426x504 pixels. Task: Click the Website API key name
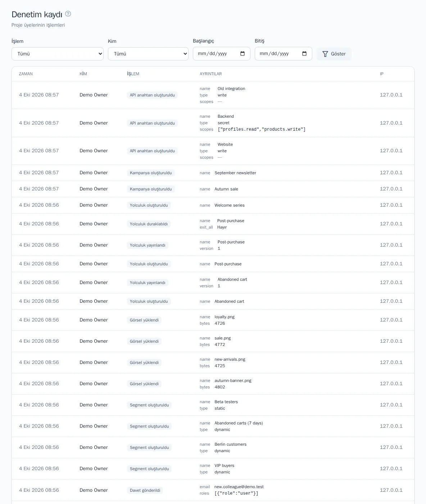coord(225,144)
